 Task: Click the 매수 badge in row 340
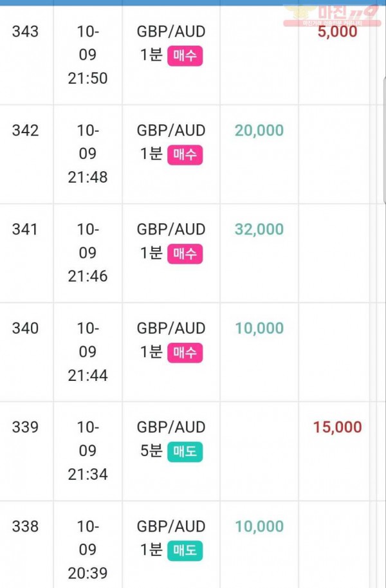click(x=185, y=353)
